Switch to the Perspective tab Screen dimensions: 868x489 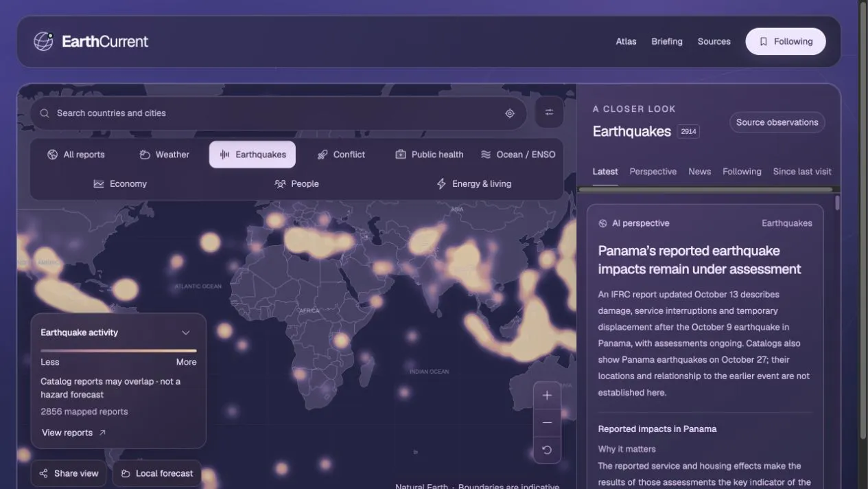[x=653, y=172]
